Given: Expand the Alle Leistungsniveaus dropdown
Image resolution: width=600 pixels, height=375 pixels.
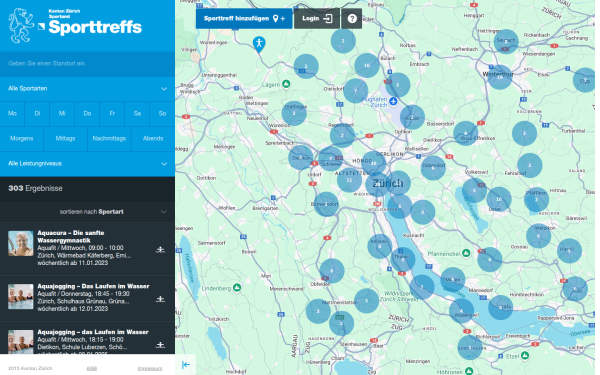Looking at the screenshot, I should (x=87, y=163).
